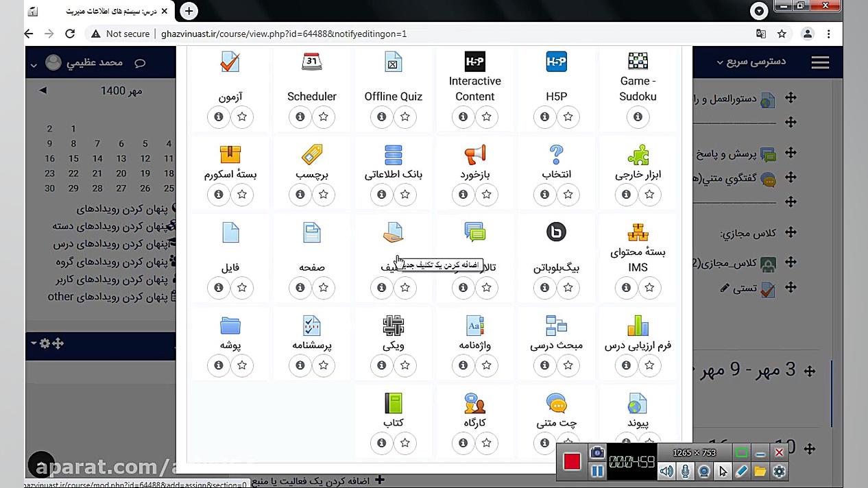The width and height of the screenshot is (868, 488).
Task: Open the calendar block actions gear menu
Action: click(45, 343)
